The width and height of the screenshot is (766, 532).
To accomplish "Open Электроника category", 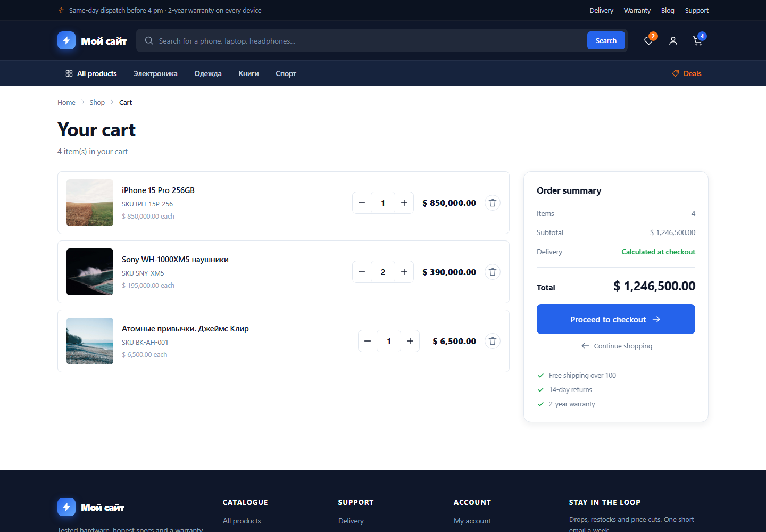I will pyautogui.click(x=155, y=73).
